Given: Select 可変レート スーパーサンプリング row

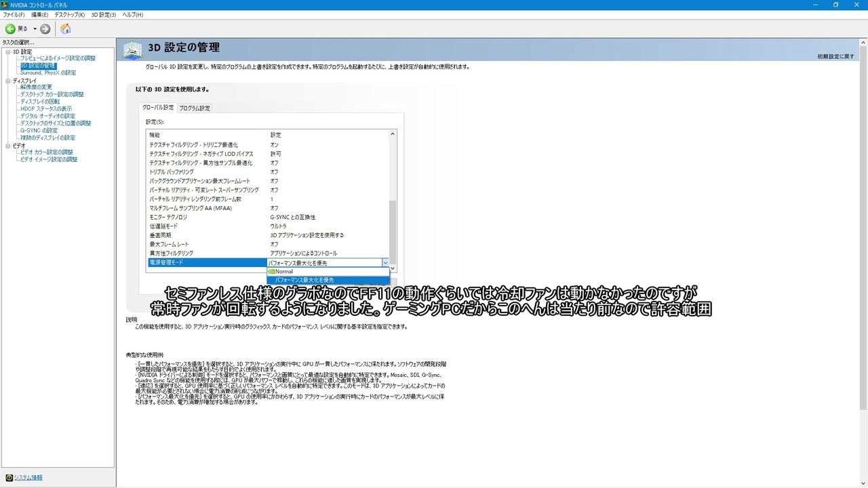Looking at the screenshot, I should point(268,190).
